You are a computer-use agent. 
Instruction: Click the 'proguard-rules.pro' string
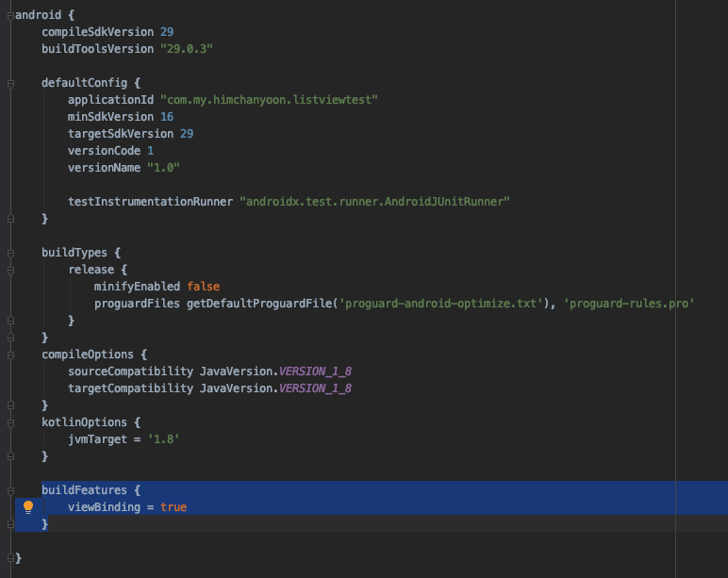[x=629, y=304]
